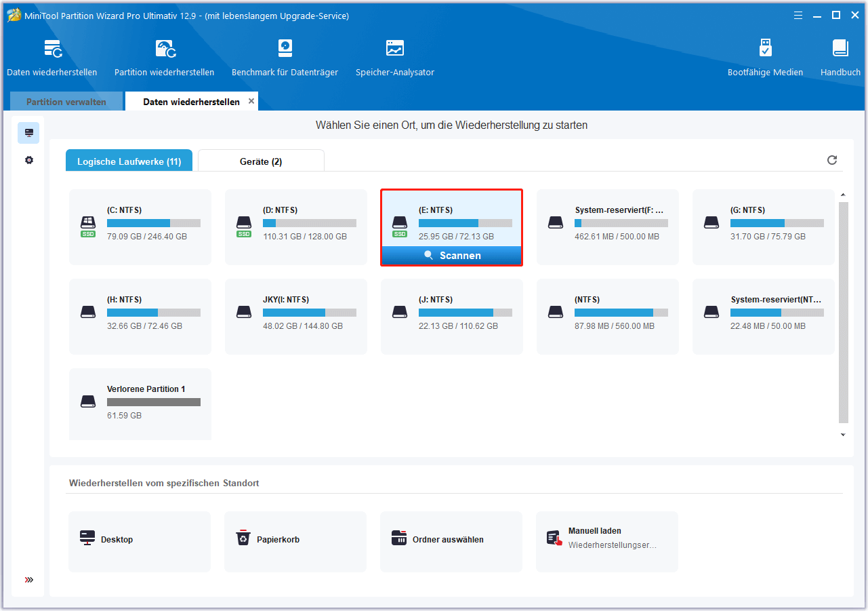Click the G: drive disk icon
868x611 pixels.
[711, 222]
